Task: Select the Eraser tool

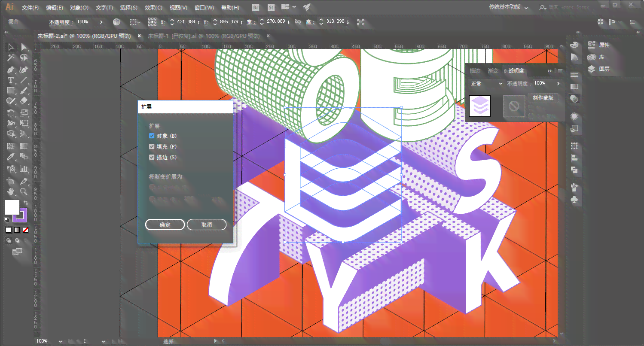Action: coord(24,101)
